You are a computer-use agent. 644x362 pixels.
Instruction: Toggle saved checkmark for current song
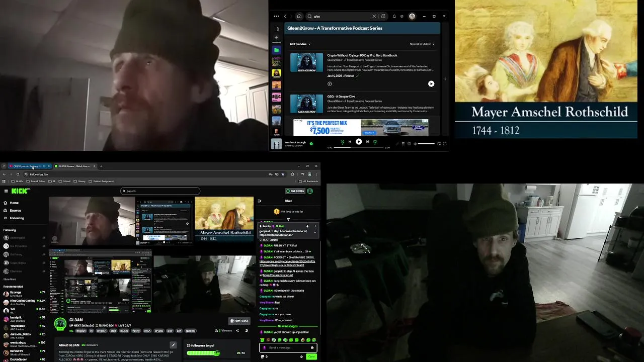pyautogui.click(x=311, y=144)
